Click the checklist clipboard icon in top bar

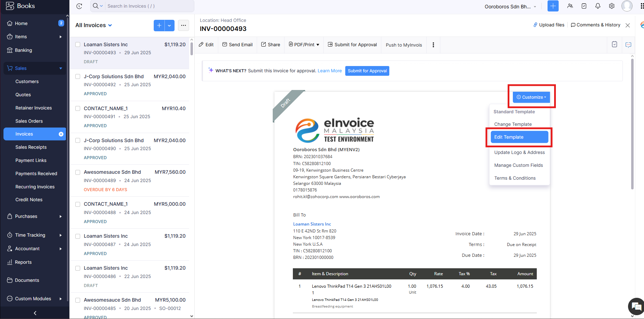click(584, 6)
